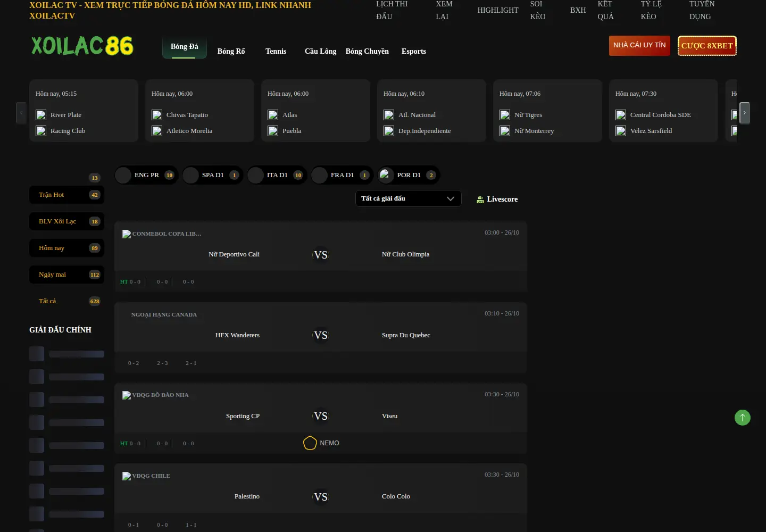Open the HIGHLIGHT menu item

(498, 10)
